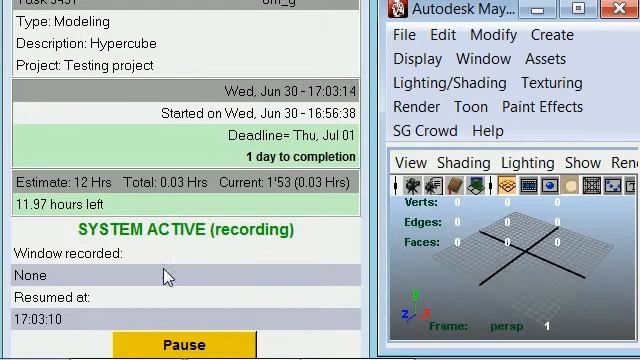Screen dimensions: 640x360
Task: Click the Frame: label in viewport
Action: point(448,326)
